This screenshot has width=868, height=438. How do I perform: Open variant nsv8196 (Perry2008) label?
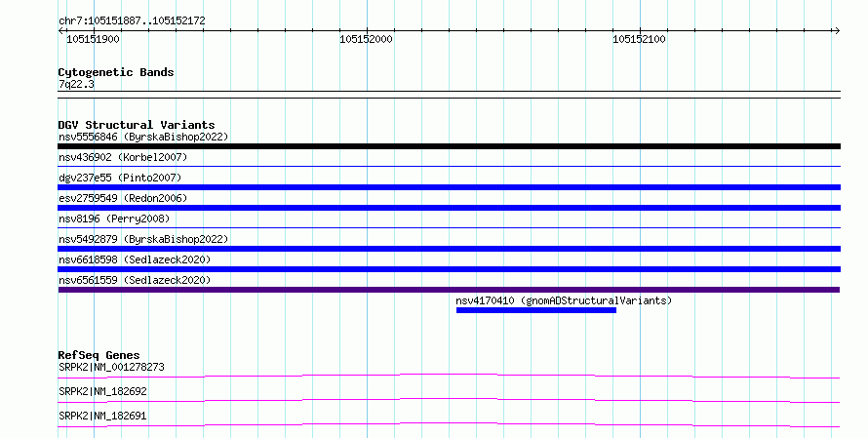(x=114, y=219)
